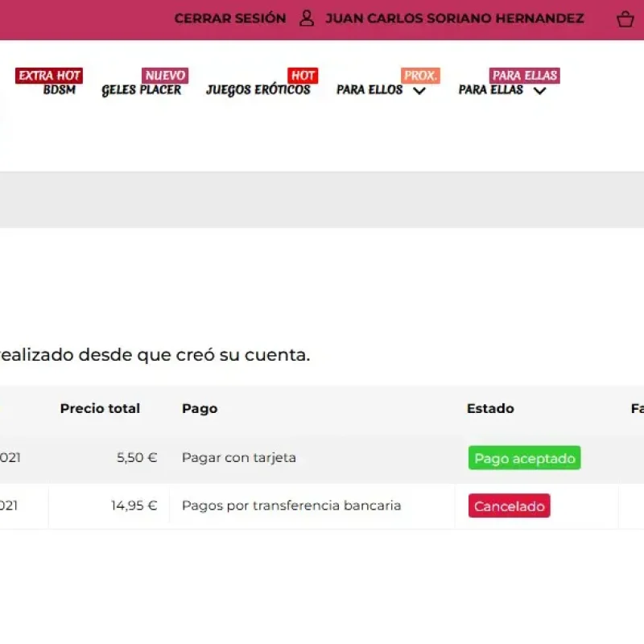Click the Pago column header
Screen dimensions: 644x644
pos(200,409)
